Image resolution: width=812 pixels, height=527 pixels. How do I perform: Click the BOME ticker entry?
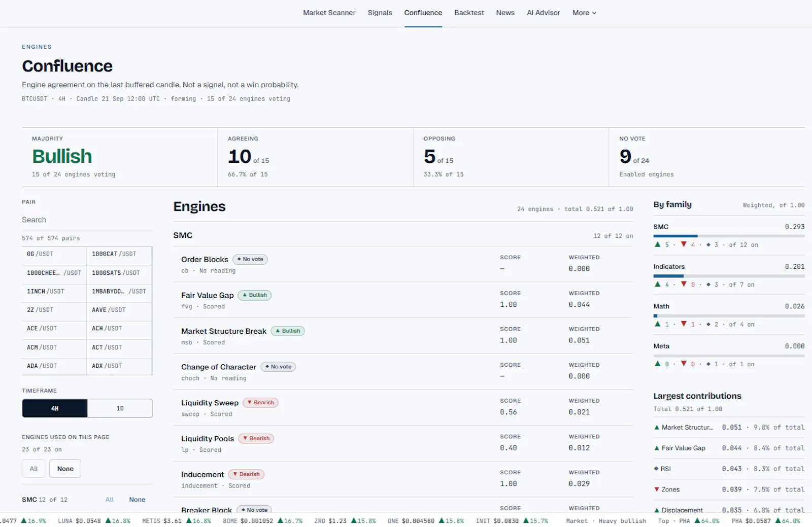coord(263,521)
